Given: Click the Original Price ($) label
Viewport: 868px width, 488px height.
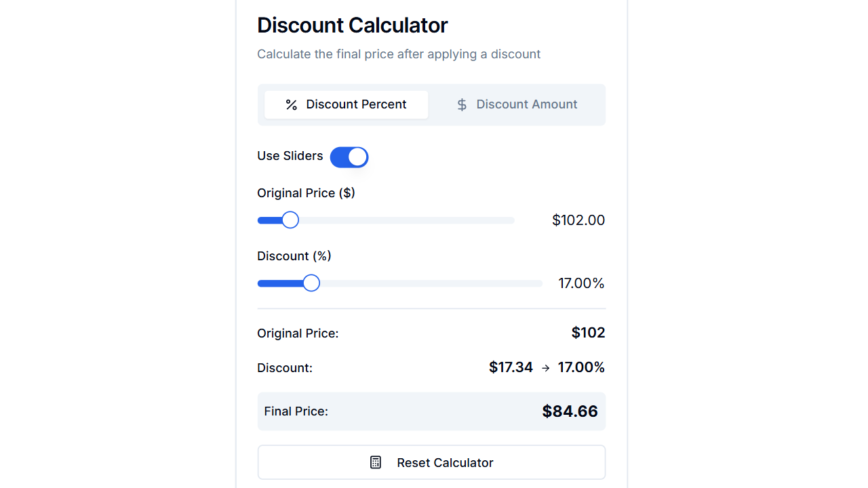Looking at the screenshot, I should point(306,192).
